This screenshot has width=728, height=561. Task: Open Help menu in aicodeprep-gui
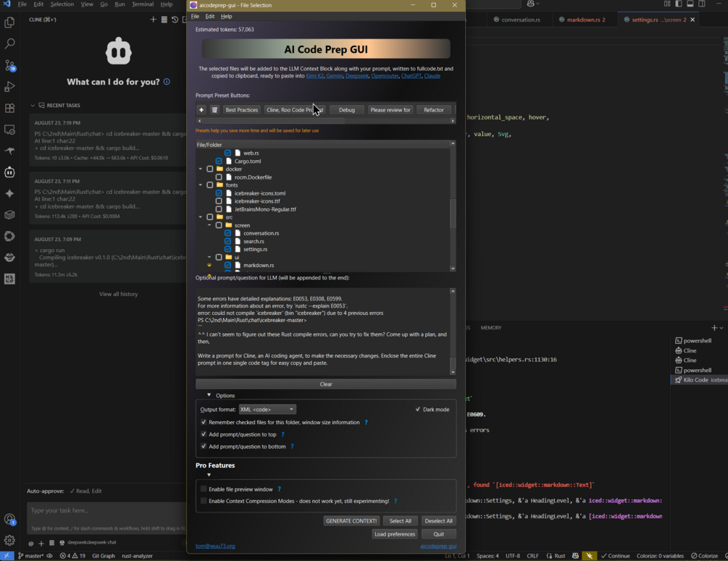click(x=226, y=16)
